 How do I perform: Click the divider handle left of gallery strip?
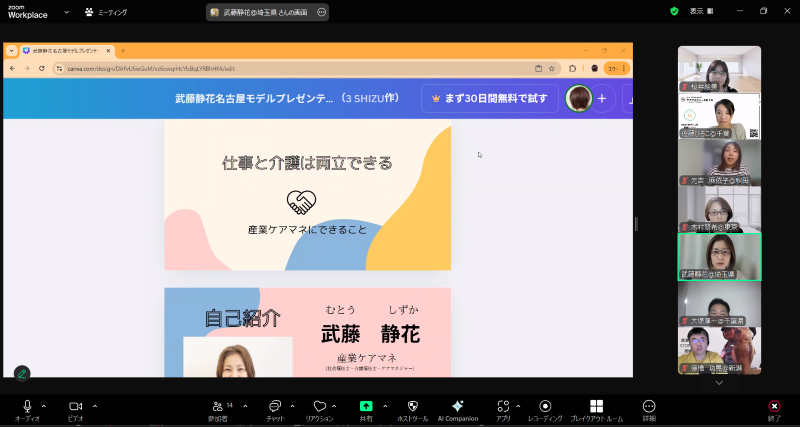636,224
